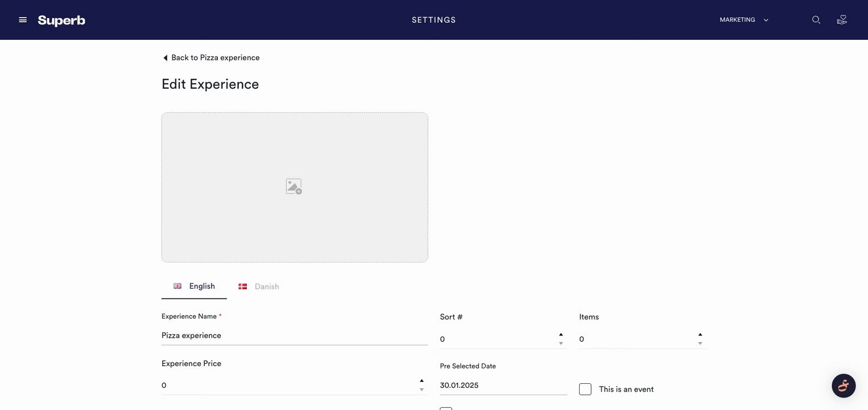This screenshot has height=410, width=868.
Task: Click the add image placeholder icon
Action: pyautogui.click(x=294, y=187)
